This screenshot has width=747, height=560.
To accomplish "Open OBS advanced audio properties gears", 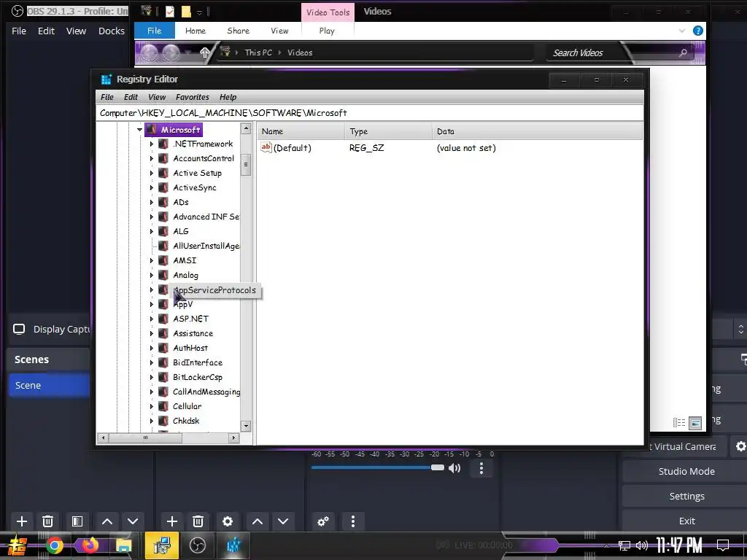I will click(323, 521).
